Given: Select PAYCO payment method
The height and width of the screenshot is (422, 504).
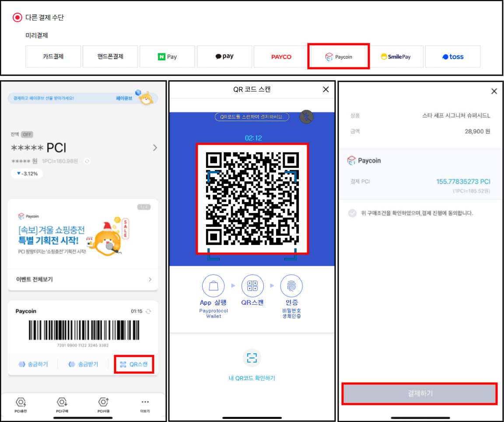Looking at the screenshot, I should (x=281, y=56).
